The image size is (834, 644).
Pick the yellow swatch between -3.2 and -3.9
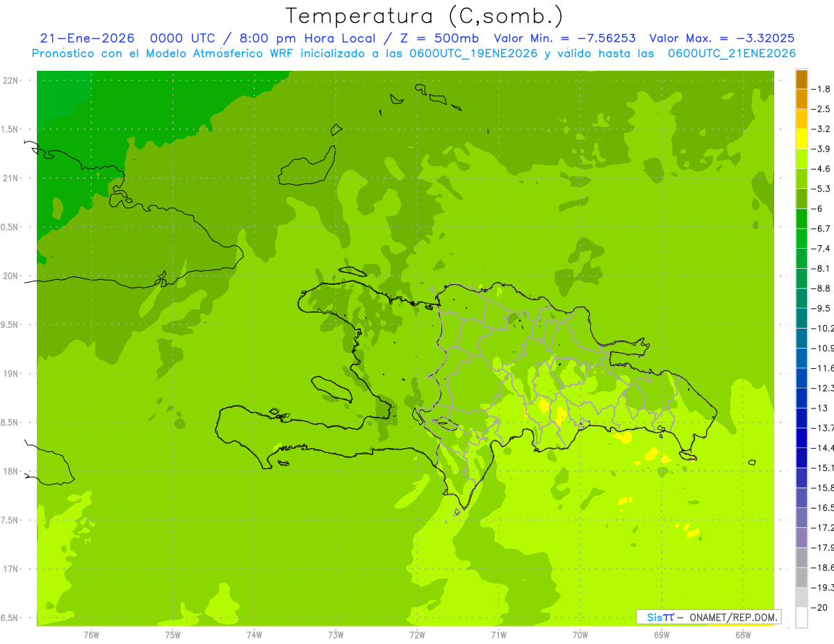802,139
